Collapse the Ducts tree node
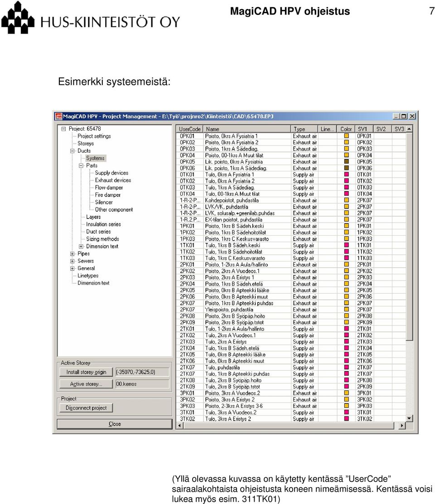 [x=72, y=151]
